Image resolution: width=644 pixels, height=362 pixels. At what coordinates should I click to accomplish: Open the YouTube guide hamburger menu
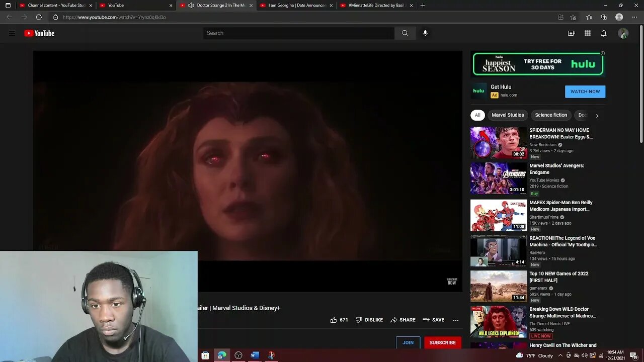[x=12, y=33]
